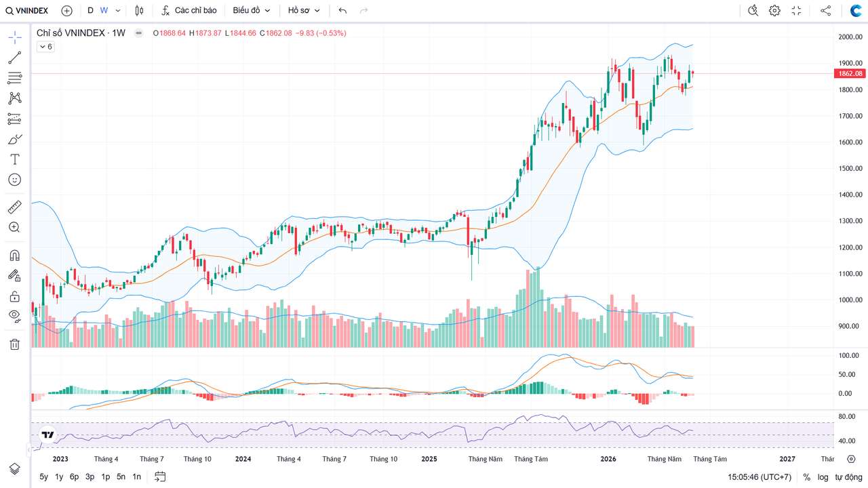Hide all drawings with eye icon
868x488 pixels.
[x=14, y=315]
